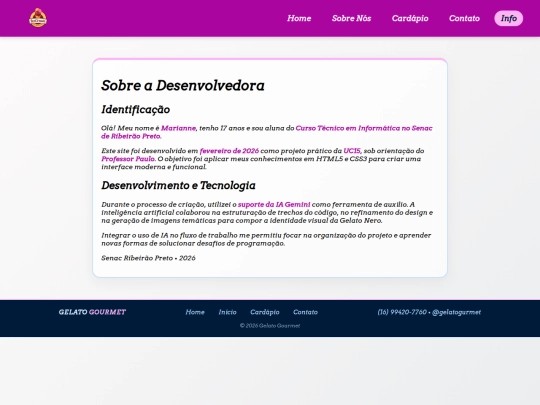The image size is (540, 405).
Task: Click highlighted suporte da IA Gemini text
Action: click(274, 205)
